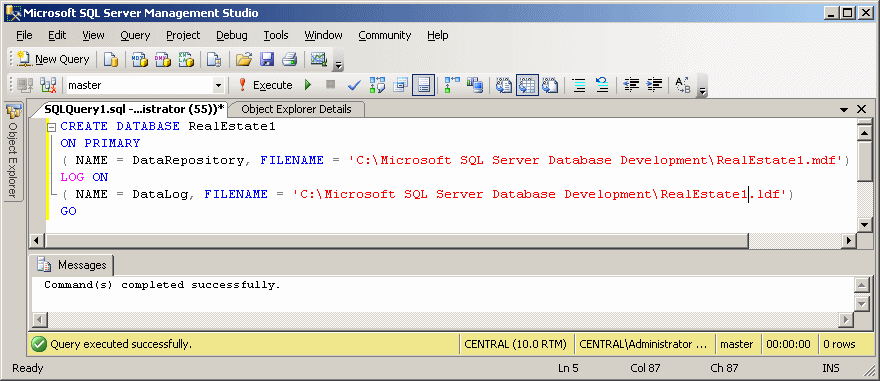Display the Estimated Execution Plan
Viewport: 880px width, 381px height.
[x=377, y=85]
